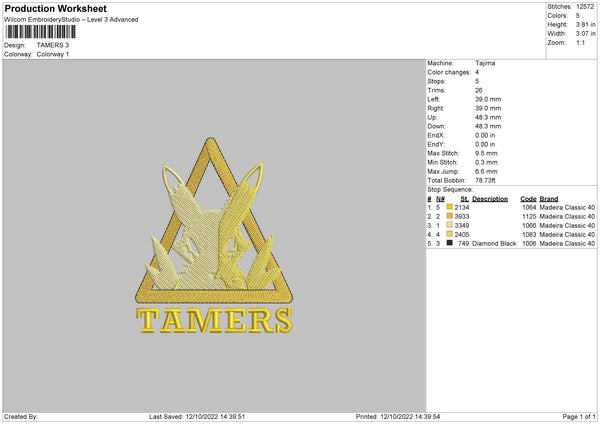Click the 'Created By:' footer label

[x=21, y=417]
